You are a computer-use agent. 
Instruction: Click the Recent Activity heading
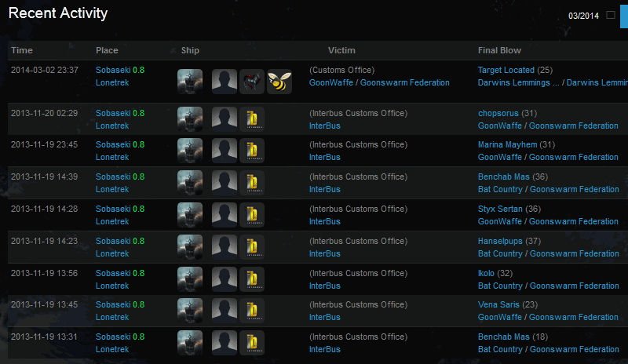58,13
